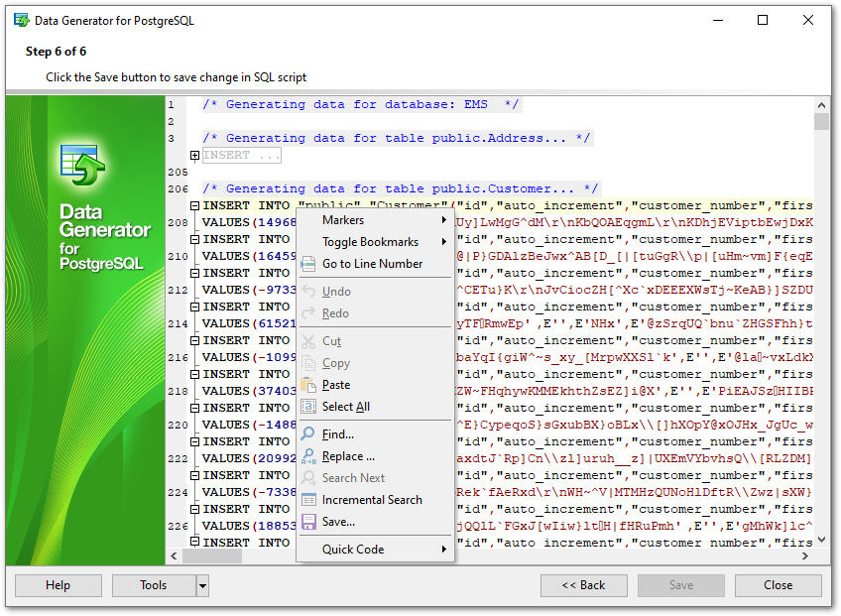Choose Paste from context menu
Image resolution: width=841 pixels, height=616 pixels.
pos(376,385)
